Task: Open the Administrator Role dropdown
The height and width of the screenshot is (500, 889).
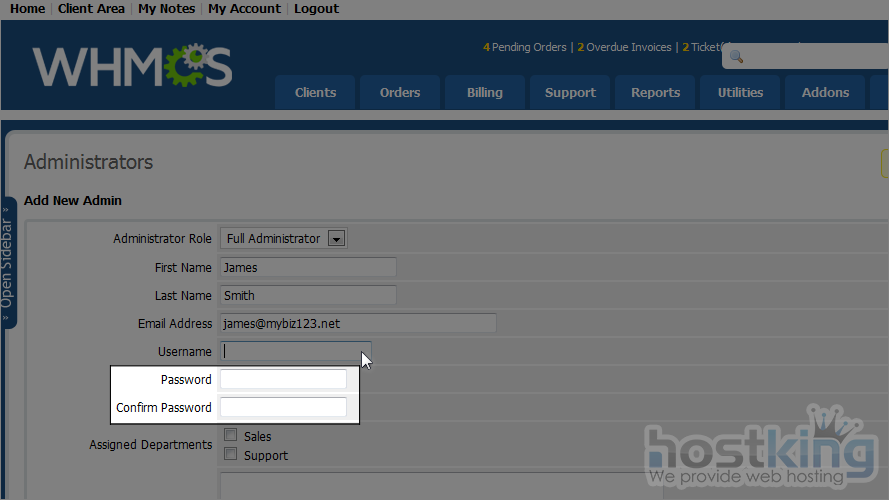Action: (x=283, y=239)
